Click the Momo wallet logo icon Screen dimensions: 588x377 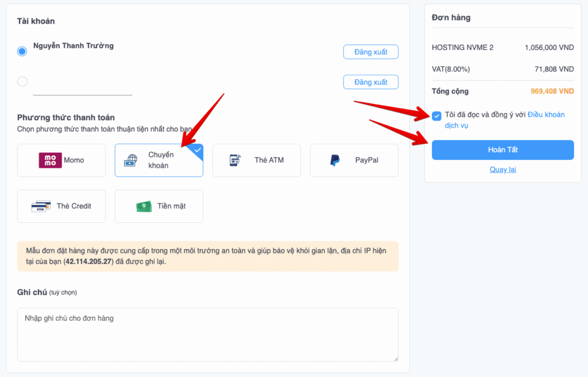click(50, 160)
